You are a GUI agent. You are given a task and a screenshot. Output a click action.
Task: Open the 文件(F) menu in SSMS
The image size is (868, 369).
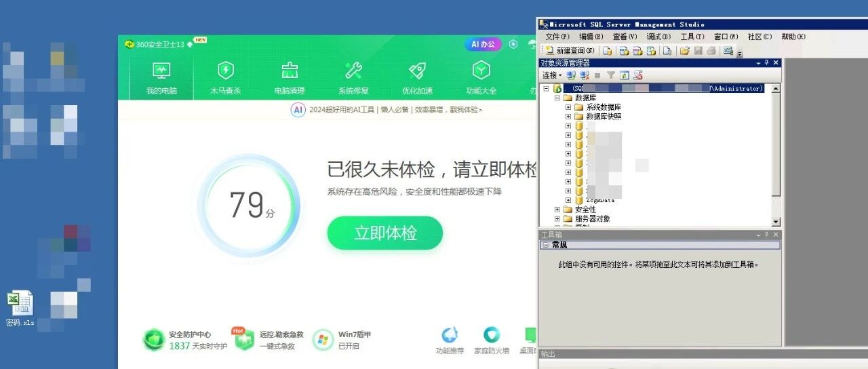pos(557,37)
